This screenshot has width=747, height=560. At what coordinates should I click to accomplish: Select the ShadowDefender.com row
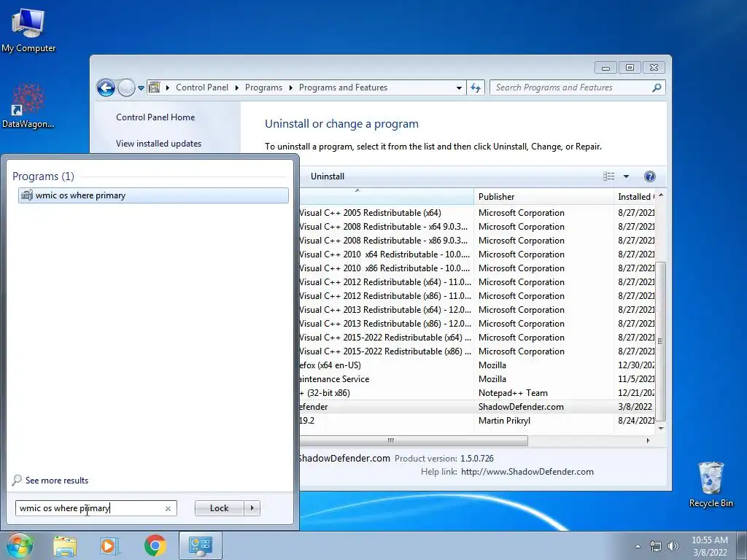(x=476, y=407)
